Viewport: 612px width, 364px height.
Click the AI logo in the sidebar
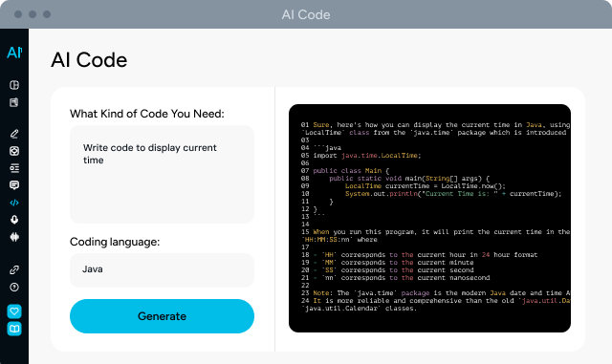point(14,53)
